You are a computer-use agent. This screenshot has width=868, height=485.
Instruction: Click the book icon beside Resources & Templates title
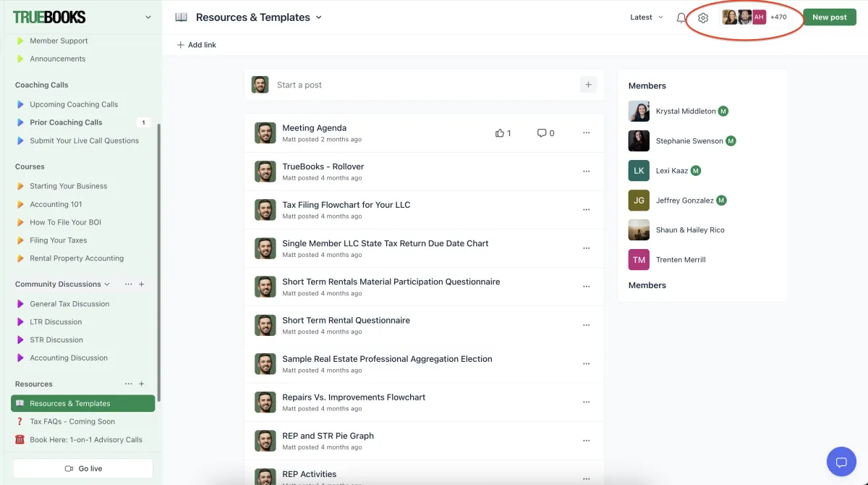pos(182,17)
